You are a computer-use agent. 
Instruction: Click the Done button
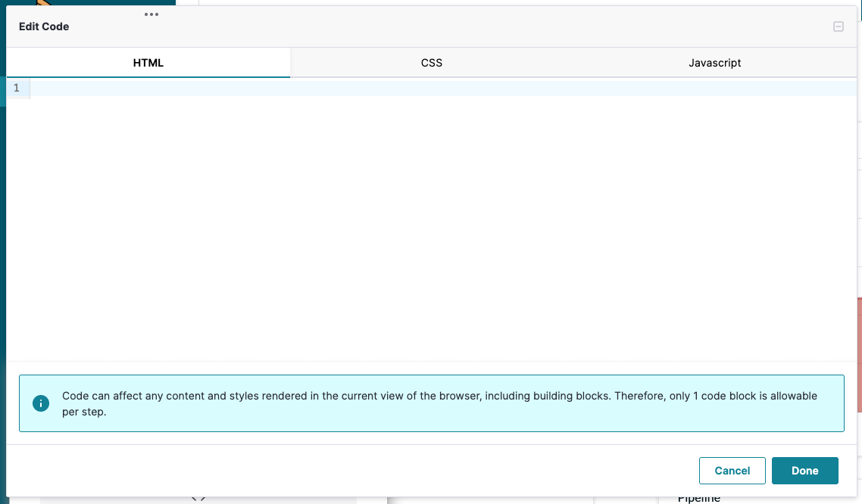tap(804, 470)
